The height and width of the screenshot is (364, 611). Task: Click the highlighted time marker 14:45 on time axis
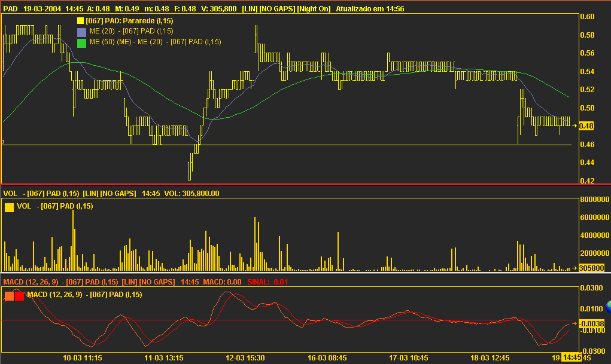573,357
